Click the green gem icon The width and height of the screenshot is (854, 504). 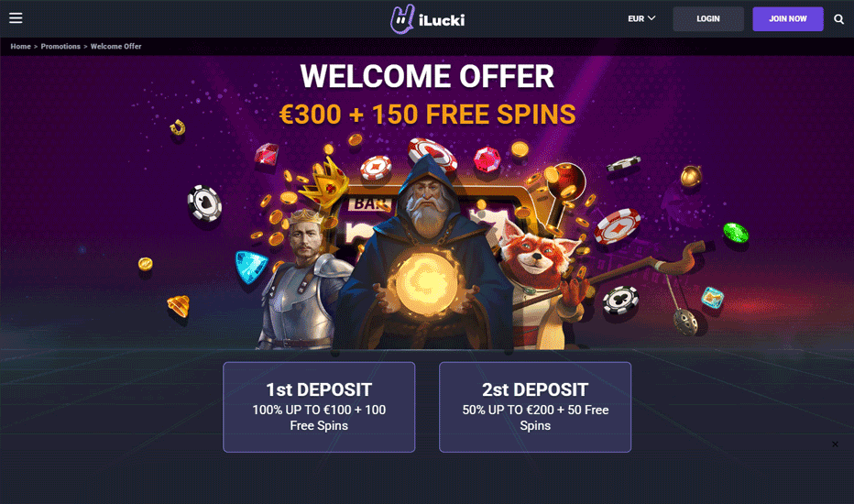point(735,233)
